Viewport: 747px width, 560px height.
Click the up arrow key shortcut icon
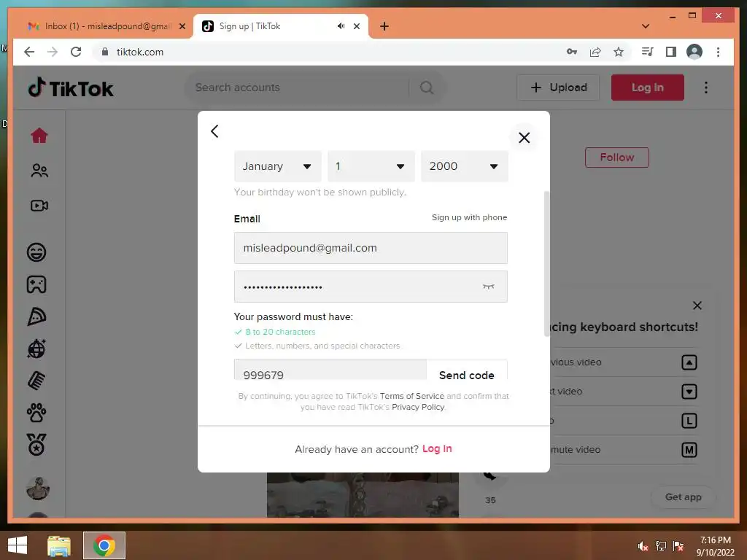tap(689, 362)
